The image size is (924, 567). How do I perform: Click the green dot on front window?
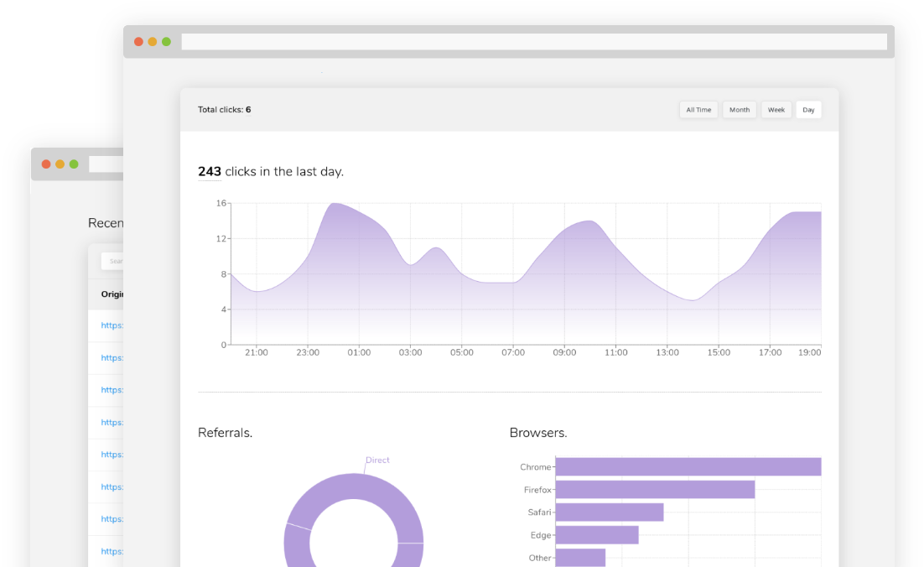click(x=166, y=41)
